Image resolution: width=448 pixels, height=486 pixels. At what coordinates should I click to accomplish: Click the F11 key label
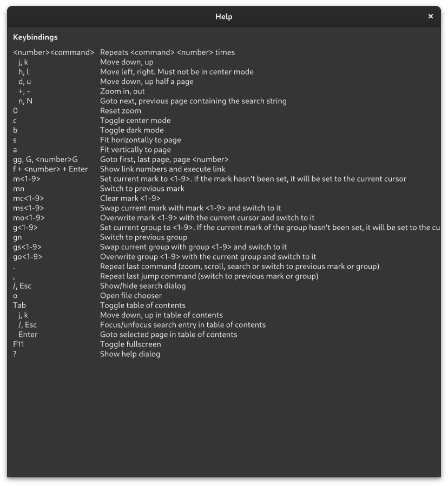(18, 344)
